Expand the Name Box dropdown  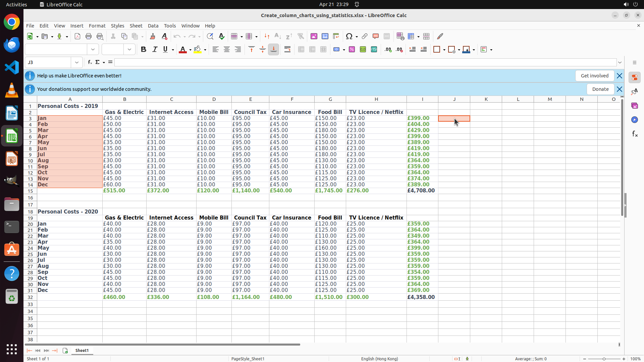pos(77,62)
